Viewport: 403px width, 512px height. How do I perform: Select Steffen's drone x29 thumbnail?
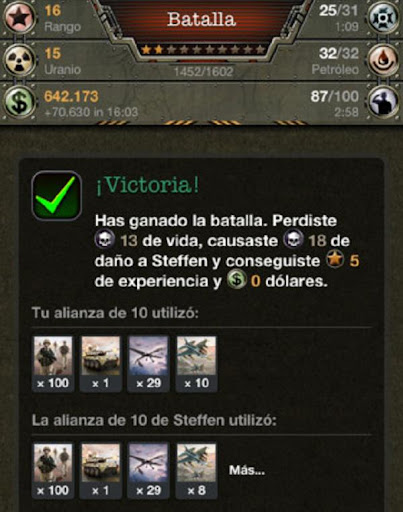(148, 471)
